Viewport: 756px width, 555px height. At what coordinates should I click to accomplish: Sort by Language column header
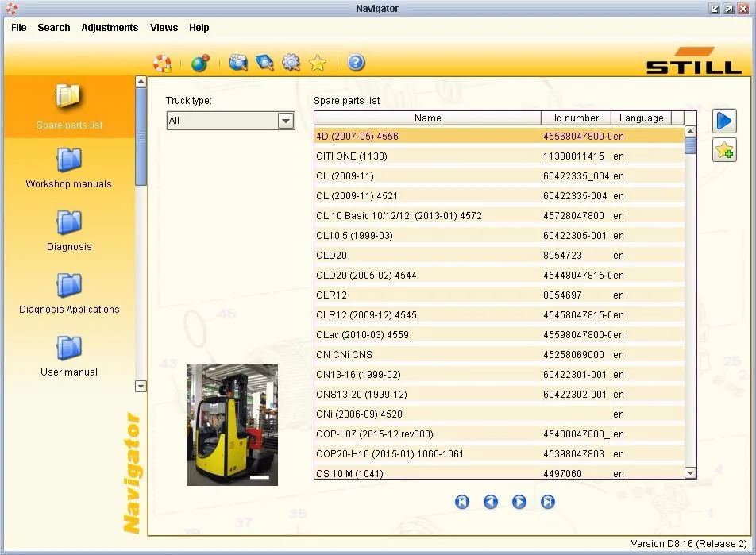click(x=642, y=118)
